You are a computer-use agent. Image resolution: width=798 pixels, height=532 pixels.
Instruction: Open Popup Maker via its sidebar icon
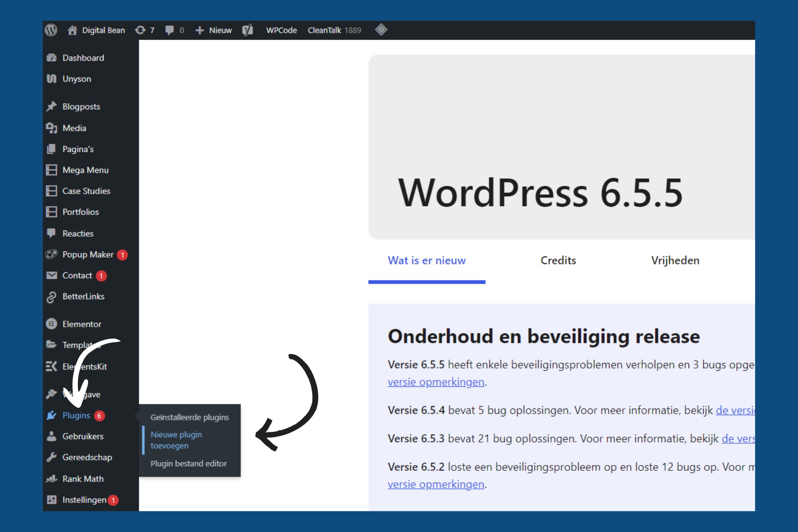(51, 254)
